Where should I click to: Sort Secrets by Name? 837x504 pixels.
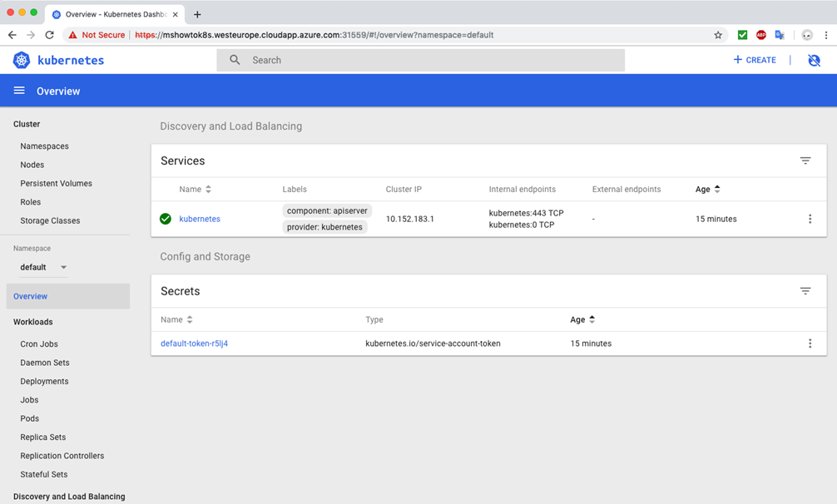(x=176, y=319)
